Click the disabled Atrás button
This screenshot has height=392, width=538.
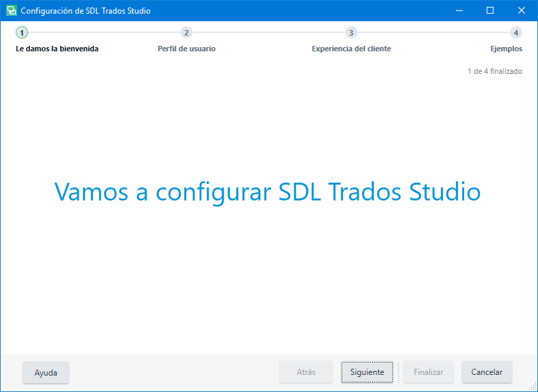(x=306, y=372)
